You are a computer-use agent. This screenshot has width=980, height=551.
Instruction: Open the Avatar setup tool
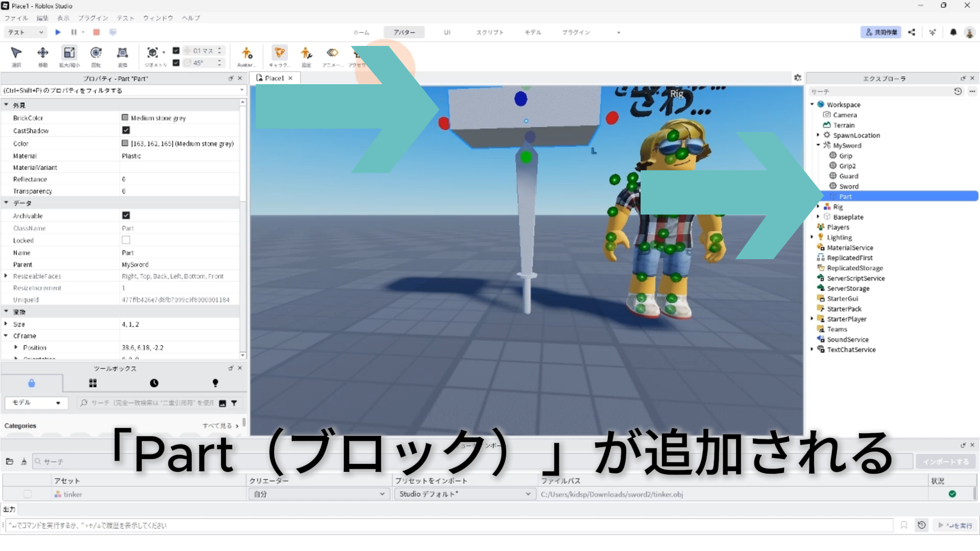tap(247, 53)
